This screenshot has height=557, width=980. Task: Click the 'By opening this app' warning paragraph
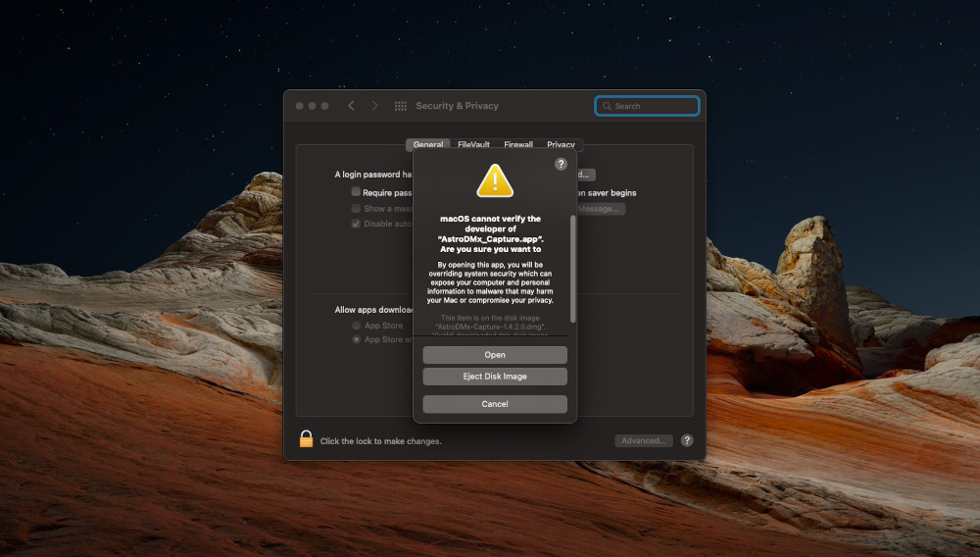click(490, 282)
